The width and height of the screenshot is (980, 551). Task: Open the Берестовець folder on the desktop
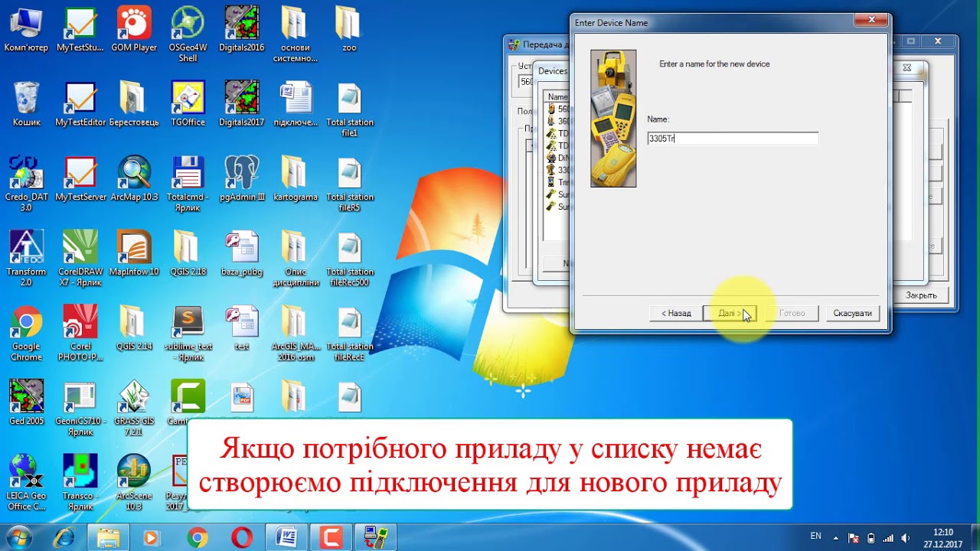[134, 105]
